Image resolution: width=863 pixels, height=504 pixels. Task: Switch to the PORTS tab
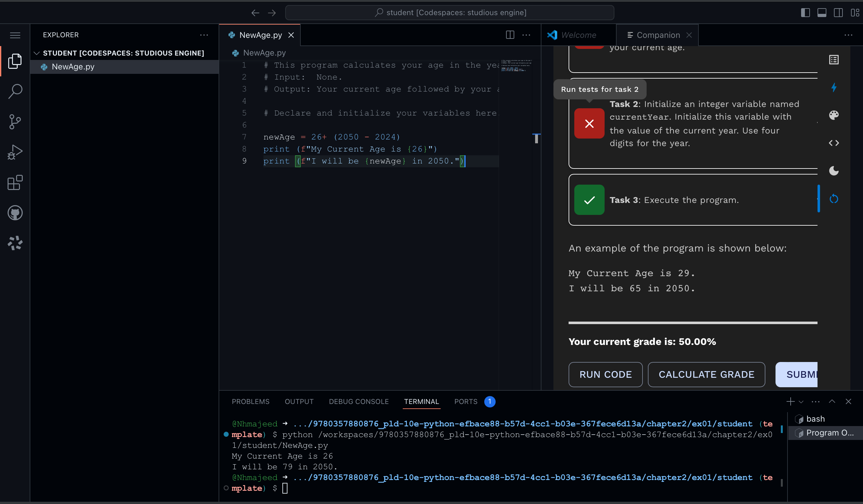tap(466, 401)
